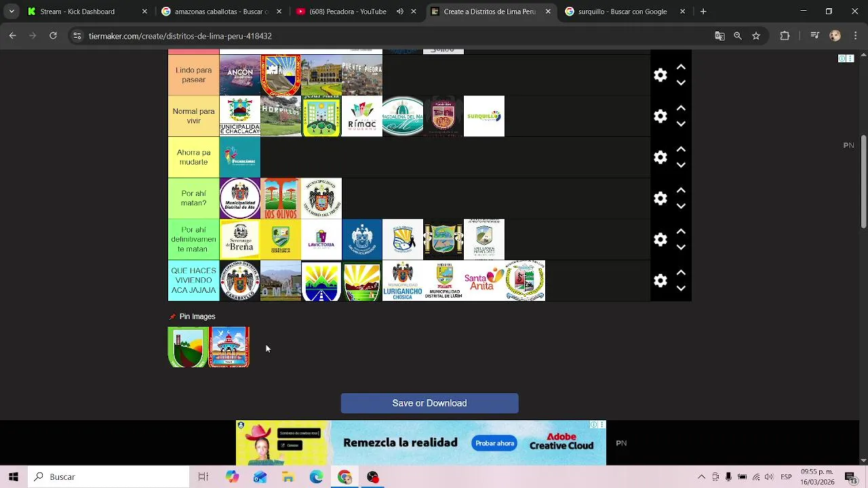Move Normal para vivir row up
The width and height of the screenshot is (868, 488).
point(681,108)
